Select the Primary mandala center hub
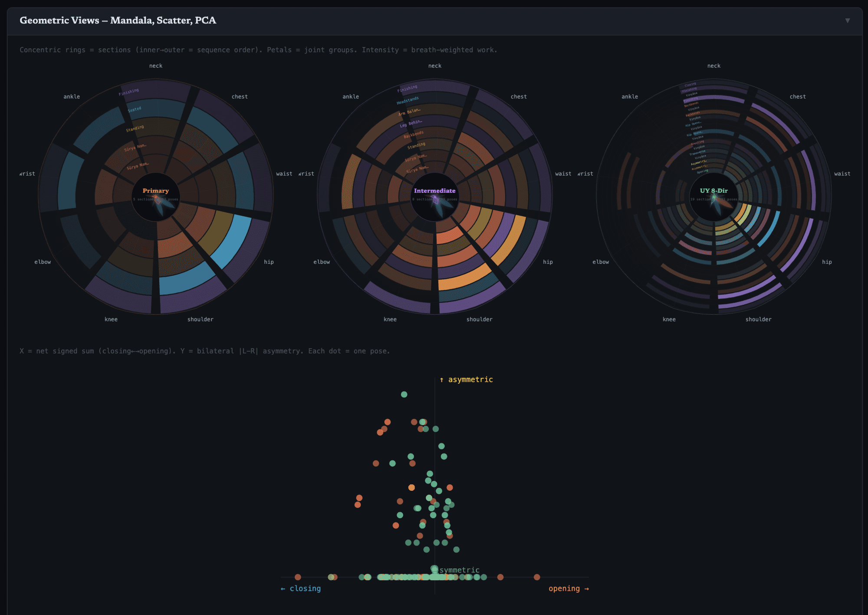The height and width of the screenshot is (615, 868). point(156,196)
